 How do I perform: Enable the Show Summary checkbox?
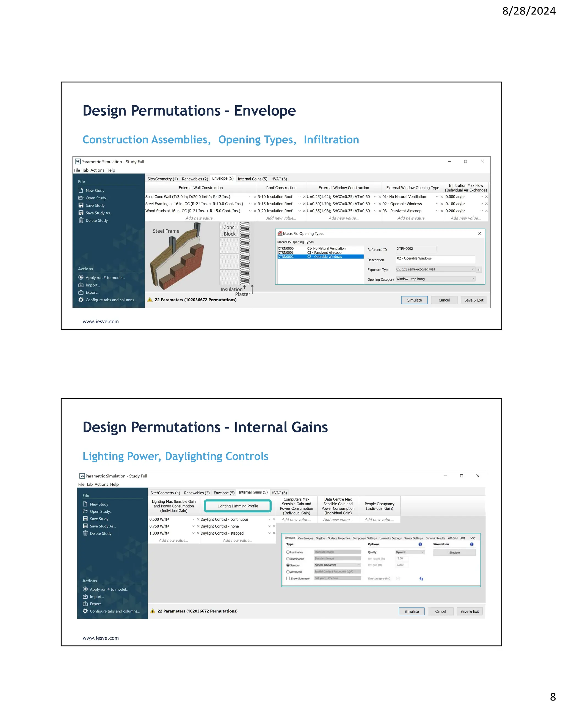pos(288,579)
